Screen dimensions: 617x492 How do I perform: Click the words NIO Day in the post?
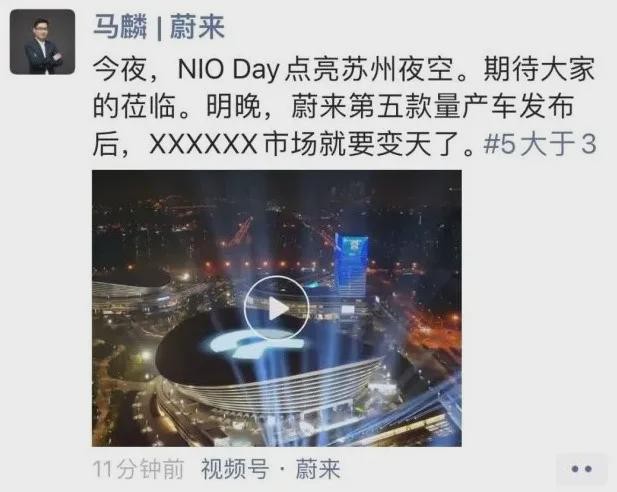tap(228, 69)
